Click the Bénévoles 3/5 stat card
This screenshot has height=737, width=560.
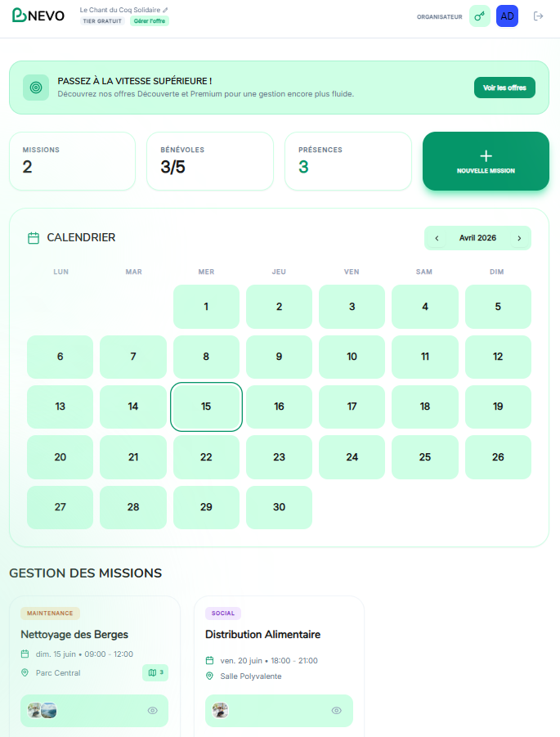[210, 161]
